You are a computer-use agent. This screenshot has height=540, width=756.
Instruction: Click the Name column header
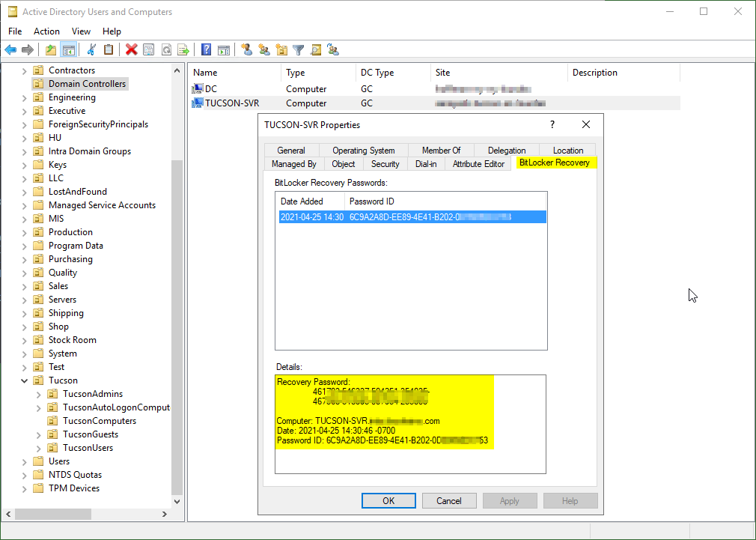pos(234,73)
